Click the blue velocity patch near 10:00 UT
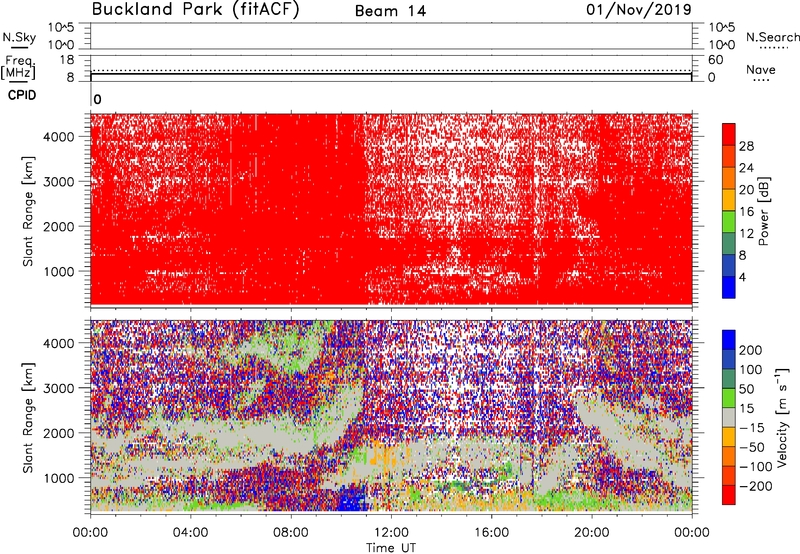This screenshot has height=554, width=800. pos(352,499)
